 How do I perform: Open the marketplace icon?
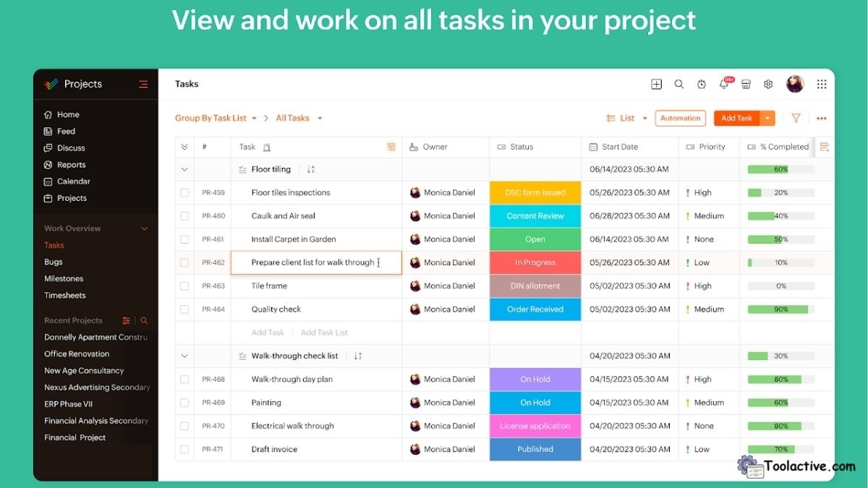(746, 85)
